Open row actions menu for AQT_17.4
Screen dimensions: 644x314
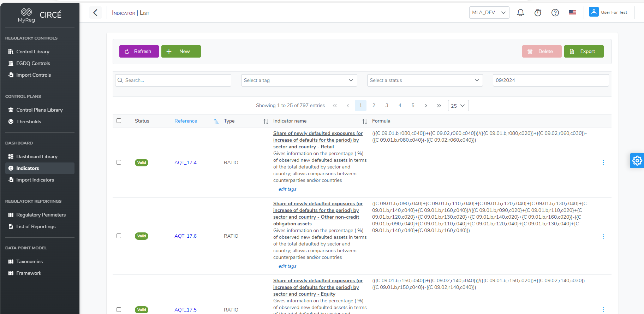tap(603, 162)
